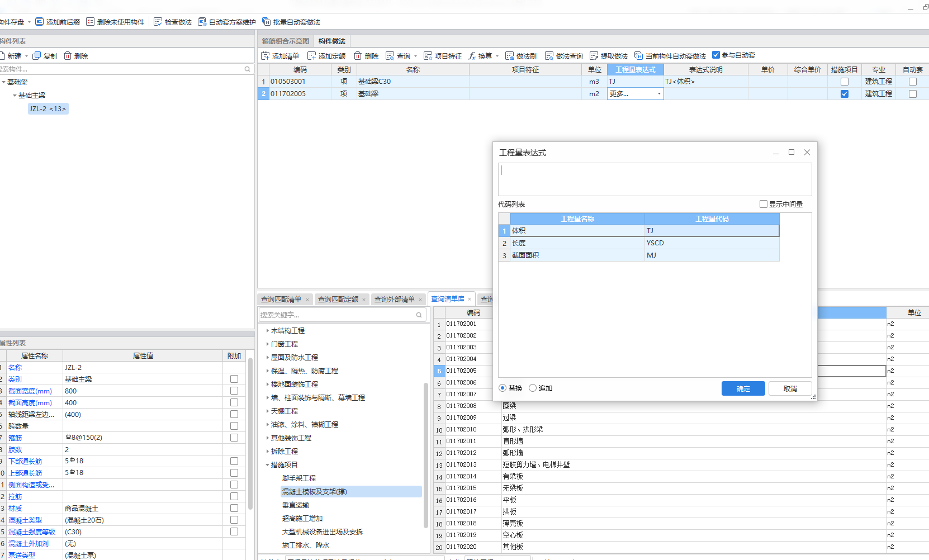
Task: Select the 截面面积 MJ row
Action: click(639, 255)
